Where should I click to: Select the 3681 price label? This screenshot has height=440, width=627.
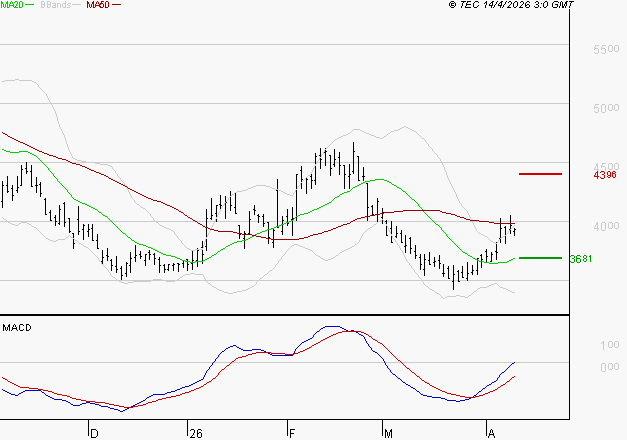coord(581,259)
